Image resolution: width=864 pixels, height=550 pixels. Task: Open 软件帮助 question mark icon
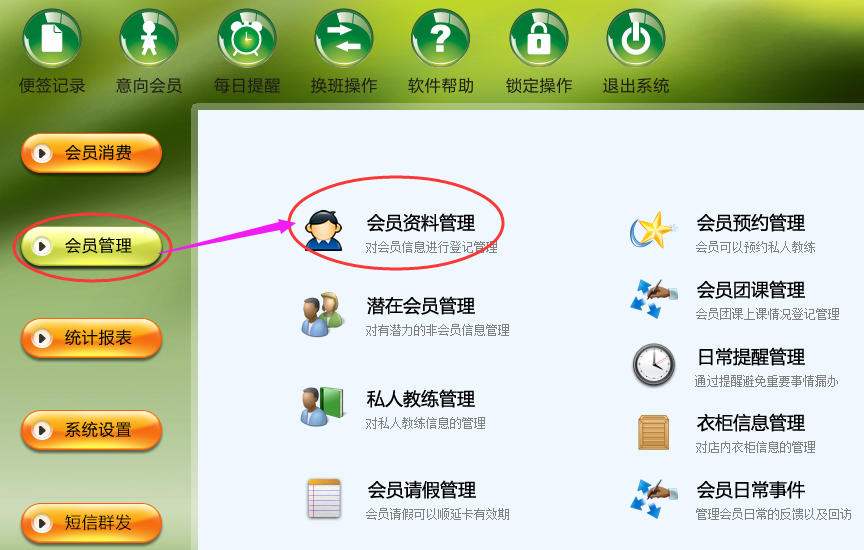tap(440, 38)
